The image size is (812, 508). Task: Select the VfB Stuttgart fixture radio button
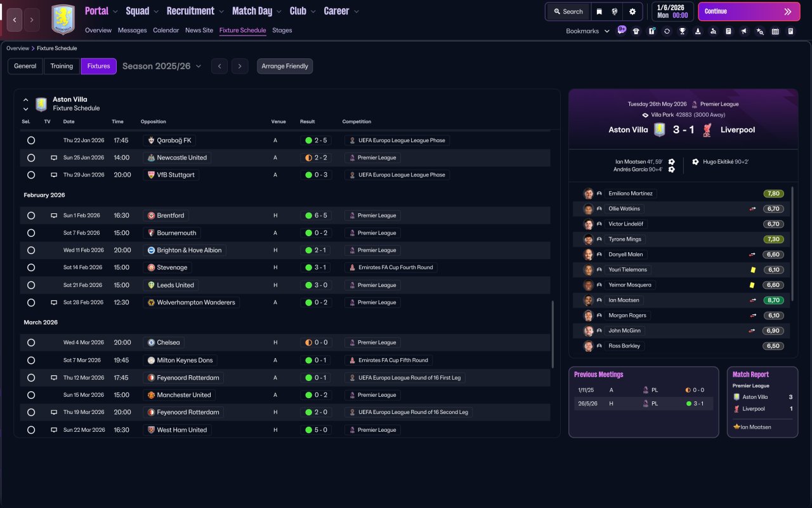(31, 175)
